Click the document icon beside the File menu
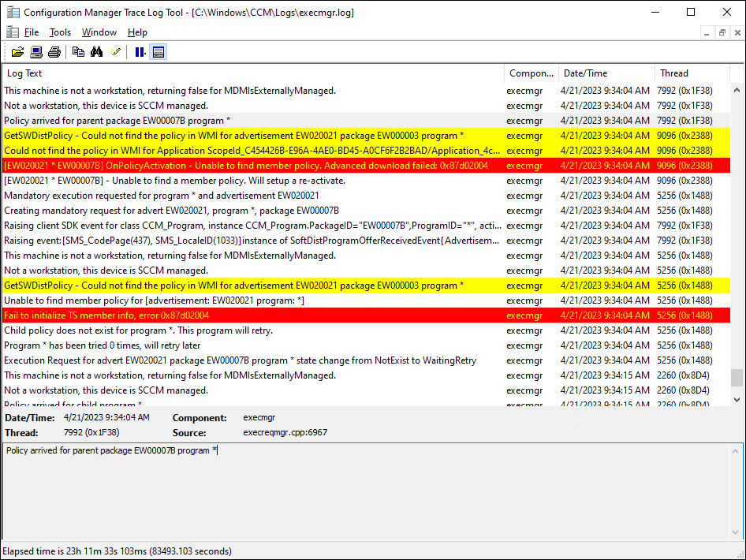The width and height of the screenshot is (746, 560). [13, 32]
